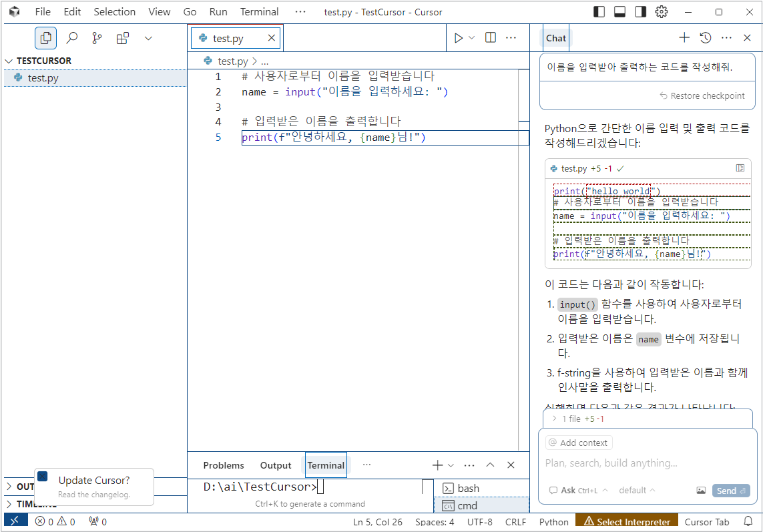Open the Run menu
This screenshot has height=532, width=763.
tap(218, 12)
